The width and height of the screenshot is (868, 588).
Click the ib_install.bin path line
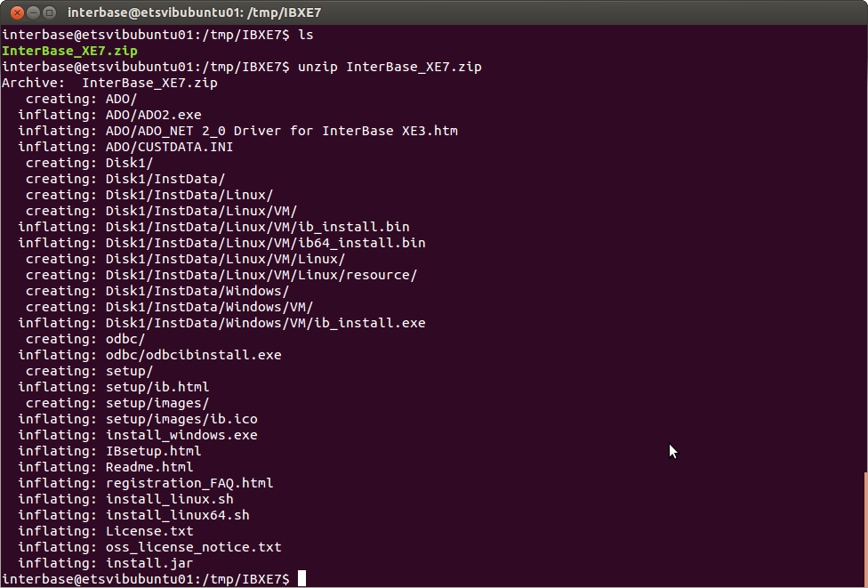click(213, 227)
